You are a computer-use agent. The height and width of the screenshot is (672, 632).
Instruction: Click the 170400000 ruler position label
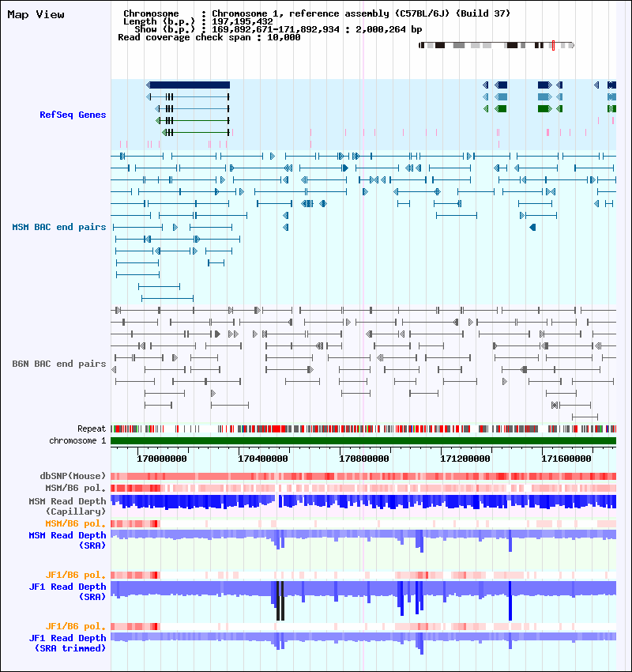point(262,459)
